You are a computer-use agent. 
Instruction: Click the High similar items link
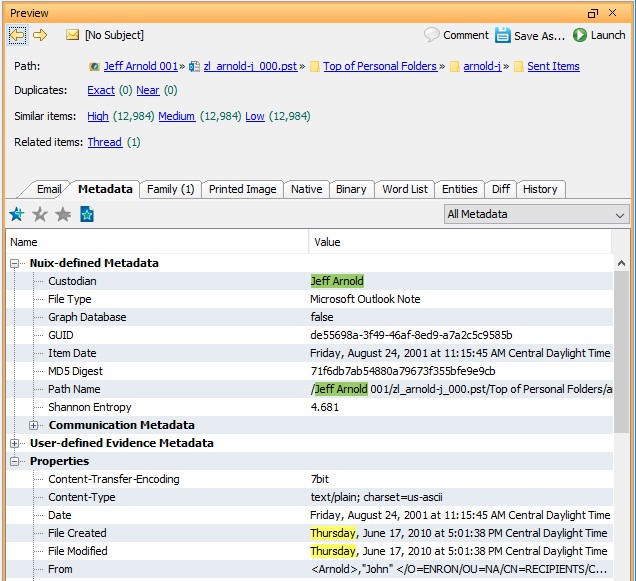97,116
